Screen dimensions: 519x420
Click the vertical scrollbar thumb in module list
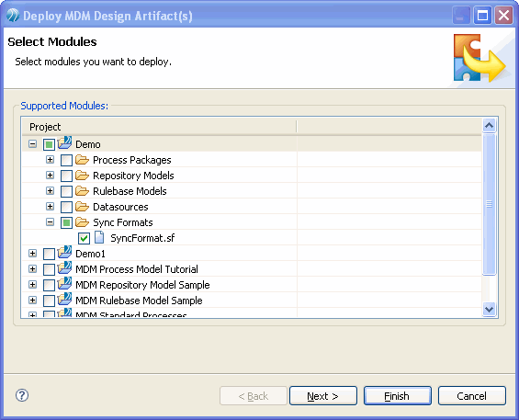[x=489, y=204]
